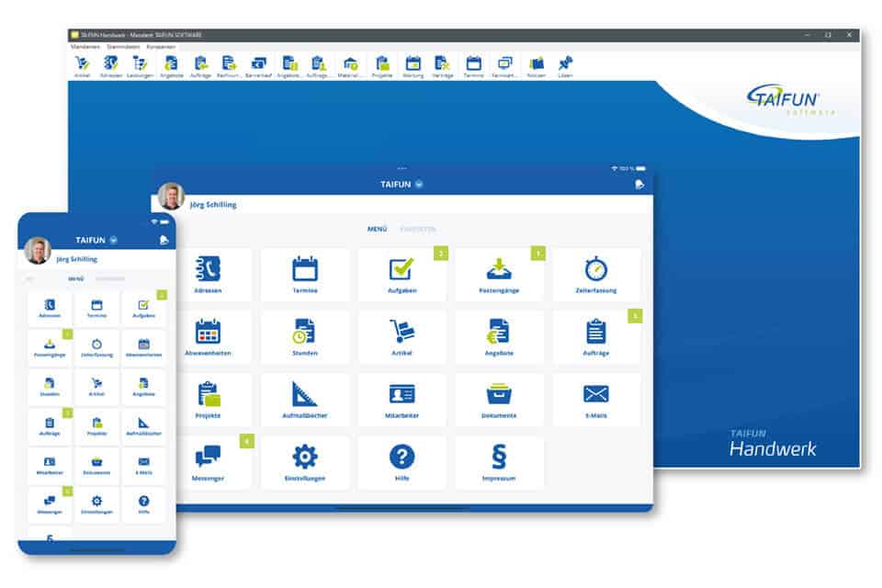Open Verträge in desktop window toolbar
The width and height of the screenshot is (882, 588).
[442, 66]
